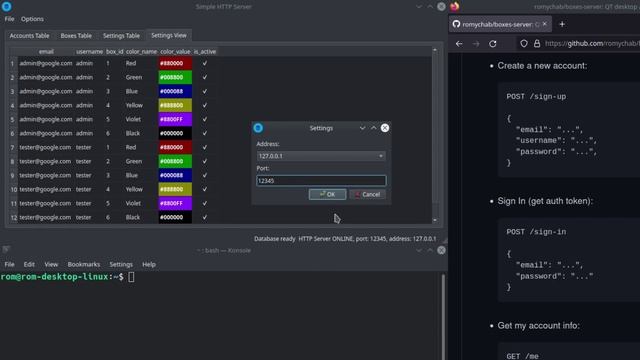
Task: Toggle is_active for admin Blue row
Action: click(x=205, y=91)
